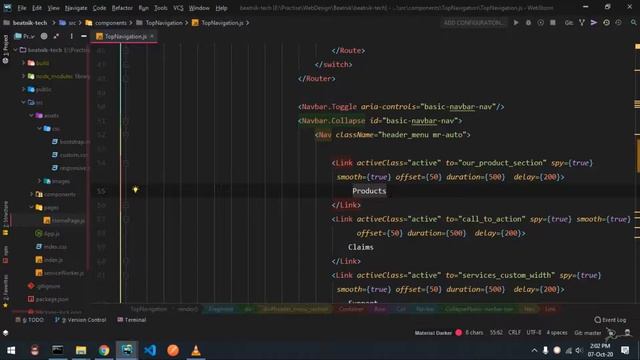Open Project panel options vertical dots
This screenshot has width=640, height=360.
point(71,36)
